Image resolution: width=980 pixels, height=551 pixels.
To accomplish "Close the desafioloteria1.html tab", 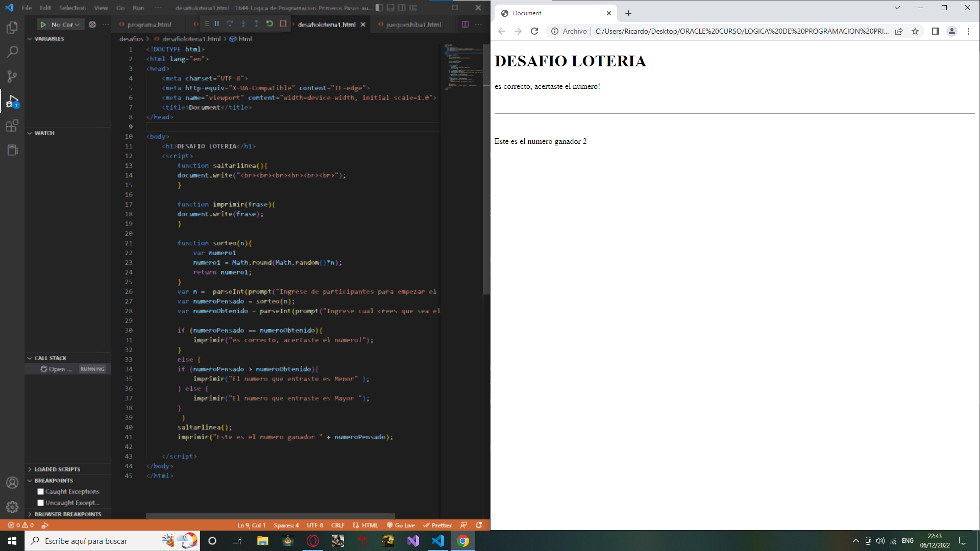I will [363, 24].
